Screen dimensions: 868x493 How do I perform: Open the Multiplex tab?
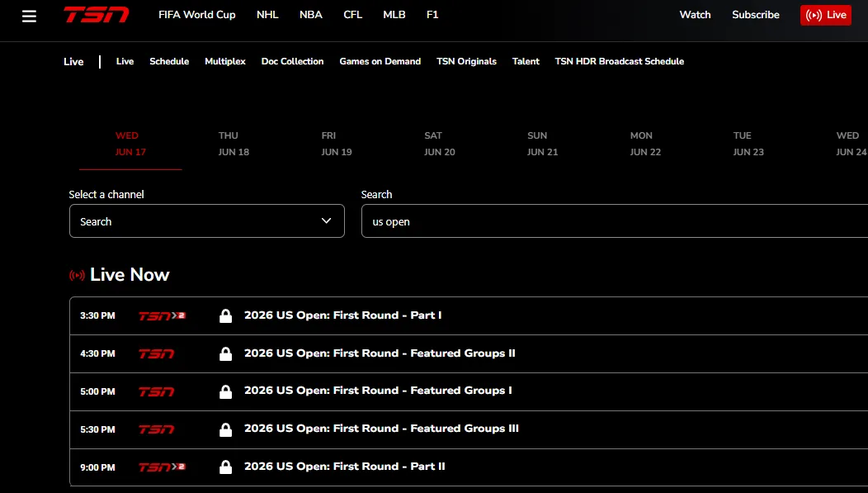pos(225,61)
